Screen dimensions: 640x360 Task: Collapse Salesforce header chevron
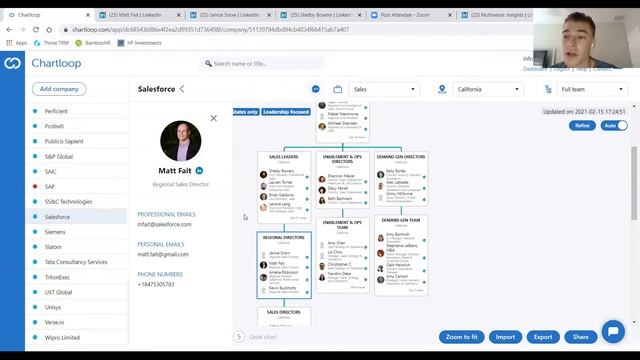tap(182, 89)
